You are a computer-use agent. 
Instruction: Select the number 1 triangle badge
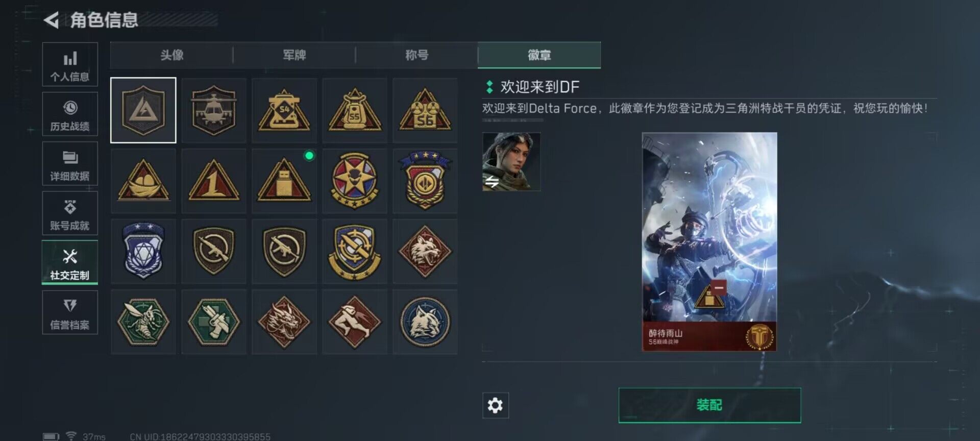coord(214,181)
